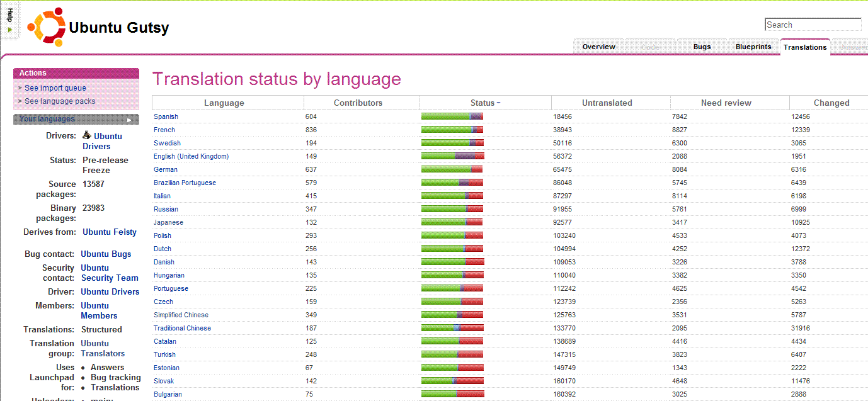Viewport: 868px width, 401px height.
Task: Click the Translation status by language heading
Action: pyautogui.click(x=277, y=79)
